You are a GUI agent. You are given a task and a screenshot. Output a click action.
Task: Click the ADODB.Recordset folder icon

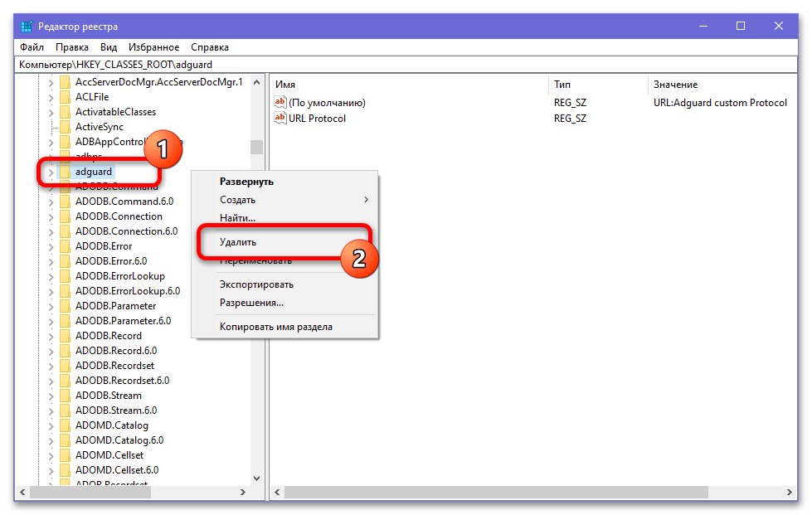(x=65, y=366)
